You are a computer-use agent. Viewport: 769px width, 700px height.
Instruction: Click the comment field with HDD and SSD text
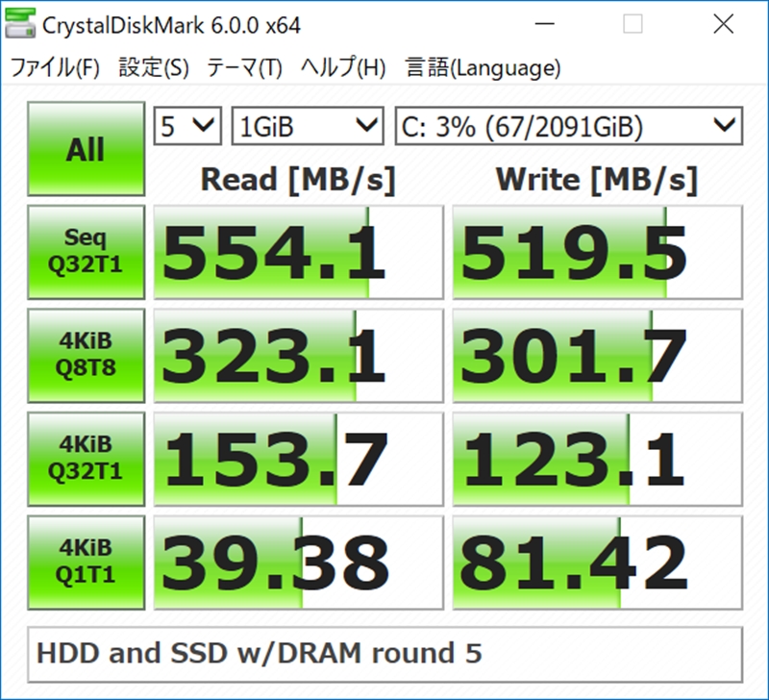pos(385,655)
